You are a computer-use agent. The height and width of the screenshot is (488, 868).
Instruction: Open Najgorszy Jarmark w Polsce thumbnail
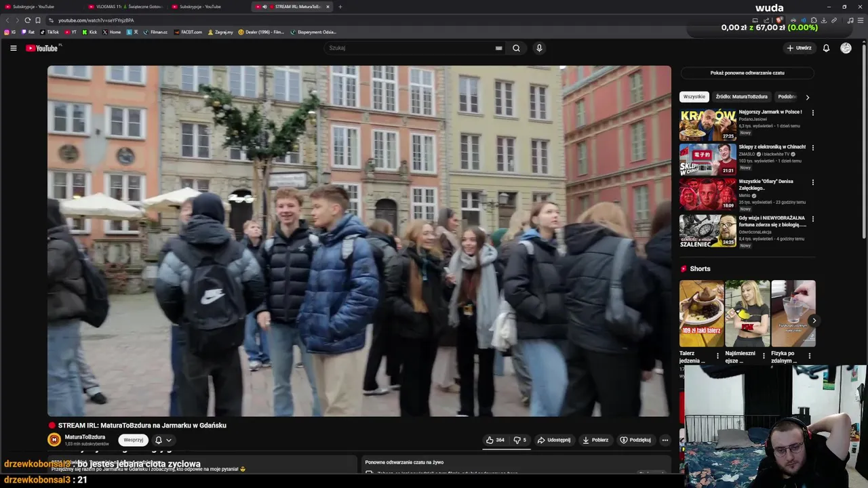coord(708,124)
